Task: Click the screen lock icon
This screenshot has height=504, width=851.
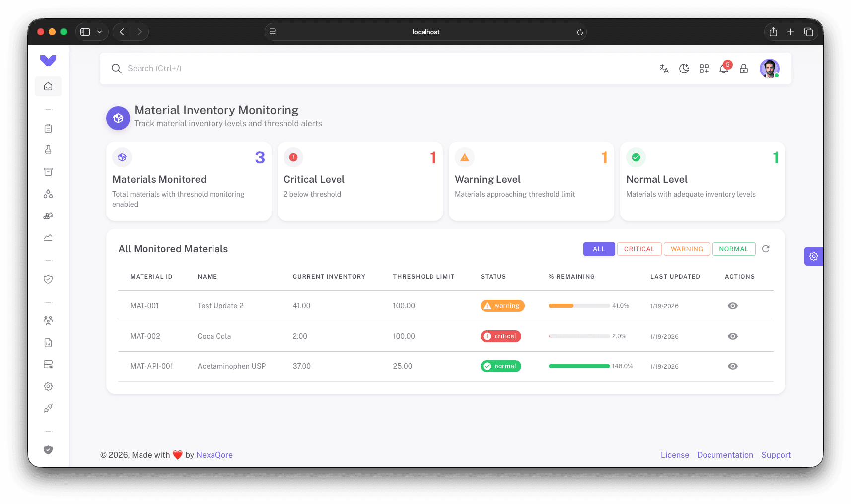Action: click(744, 69)
